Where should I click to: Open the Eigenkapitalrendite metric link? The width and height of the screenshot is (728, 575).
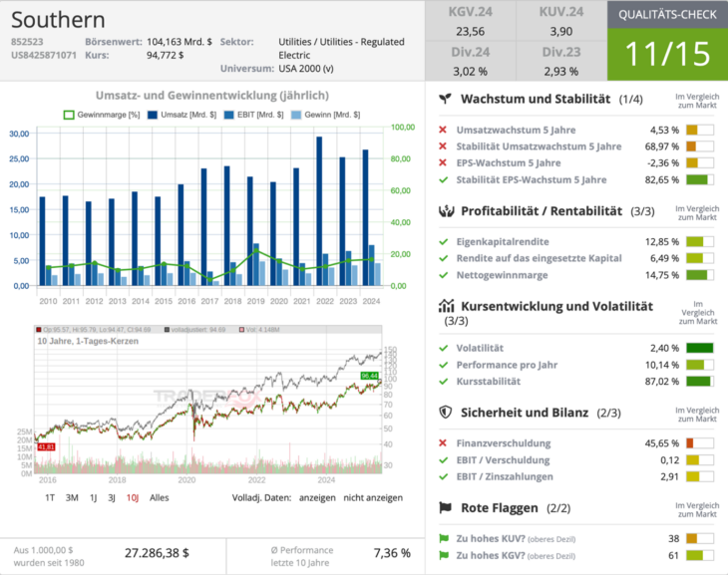(x=503, y=241)
